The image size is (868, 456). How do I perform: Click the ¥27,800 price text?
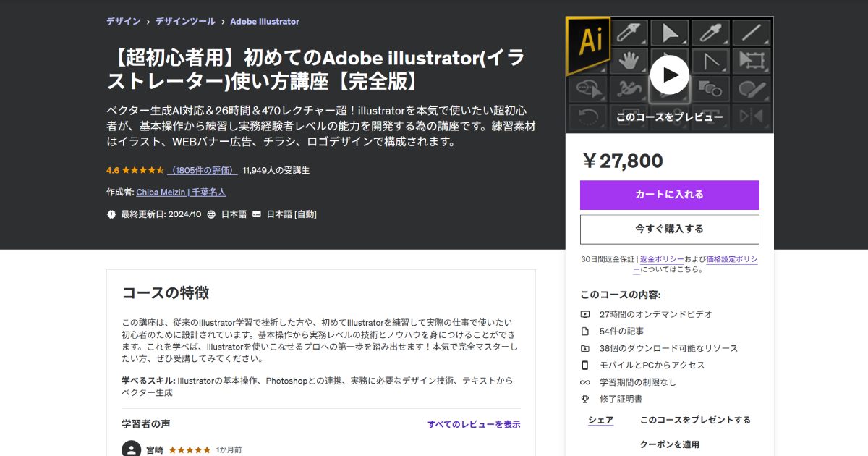(x=622, y=161)
